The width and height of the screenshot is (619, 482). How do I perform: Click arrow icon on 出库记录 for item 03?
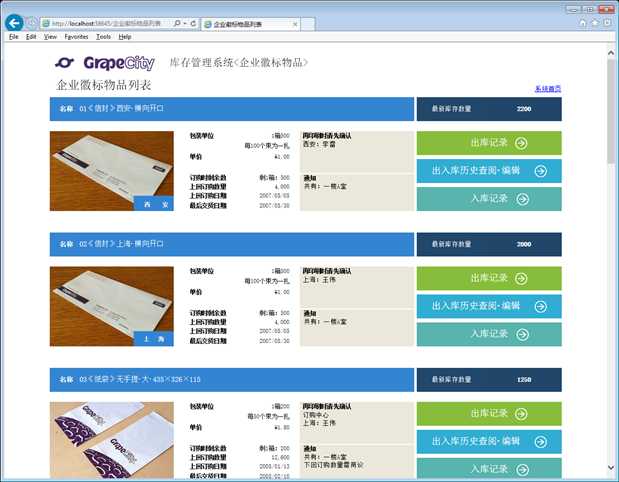(x=521, y=414)
